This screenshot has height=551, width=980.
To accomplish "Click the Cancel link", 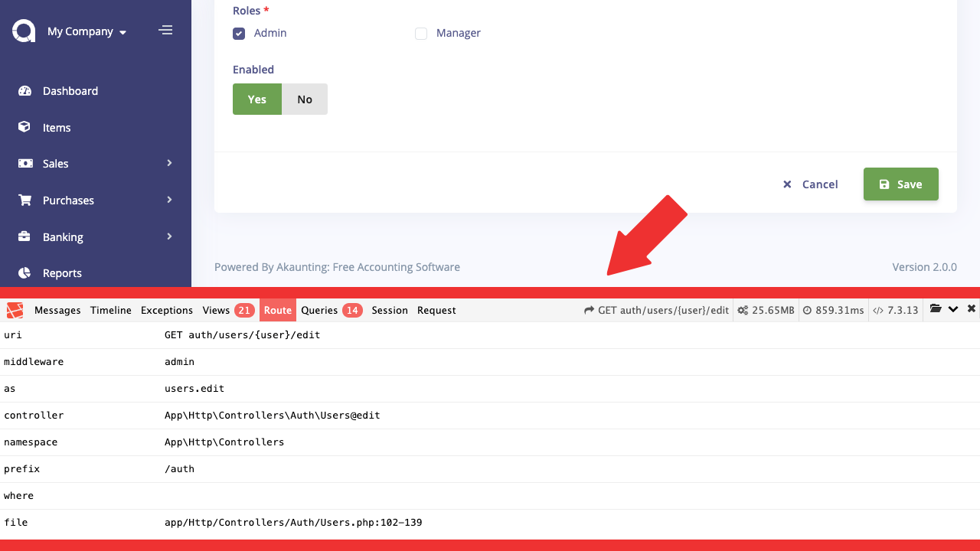I will (x=810, y=184).
